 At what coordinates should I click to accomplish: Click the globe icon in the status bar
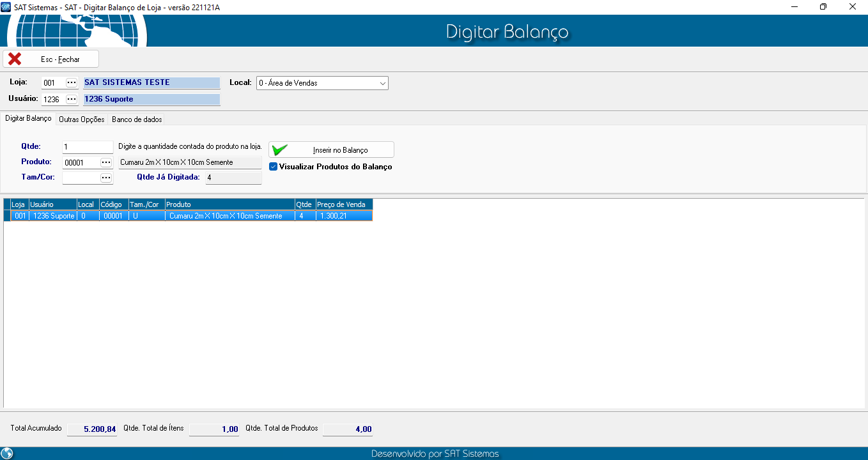coord(7,454)
